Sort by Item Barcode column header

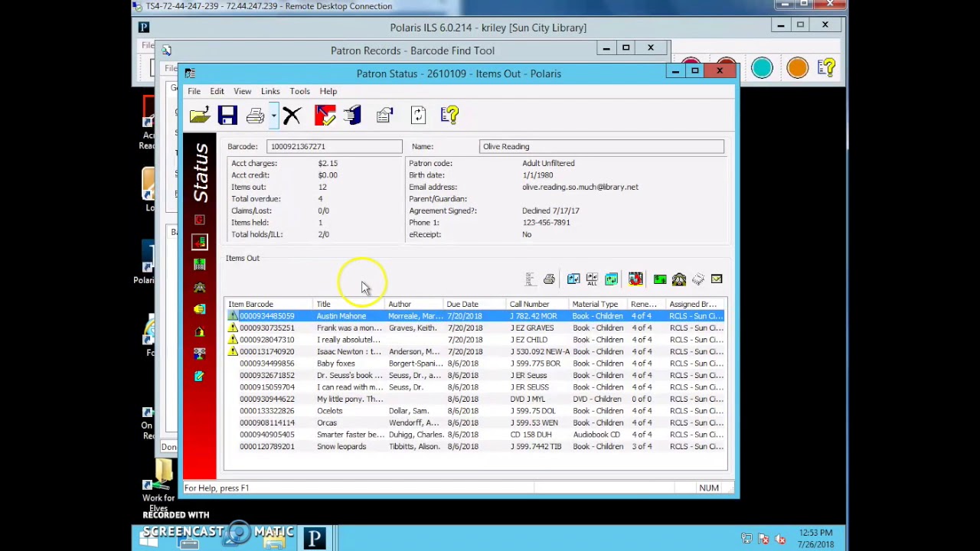click(269, 304)
